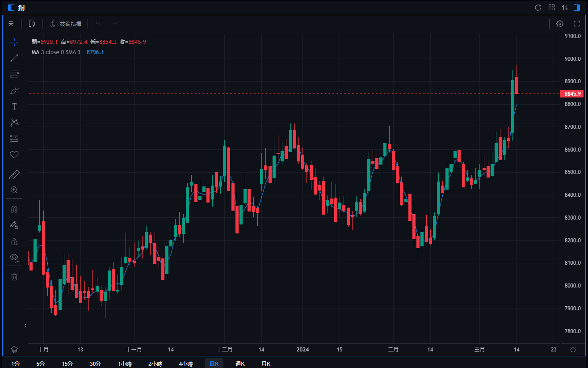Viewport: 588px width, 368px height.
Task: Toggle the right panel icon in title bar
Action: tap(577, 8)
